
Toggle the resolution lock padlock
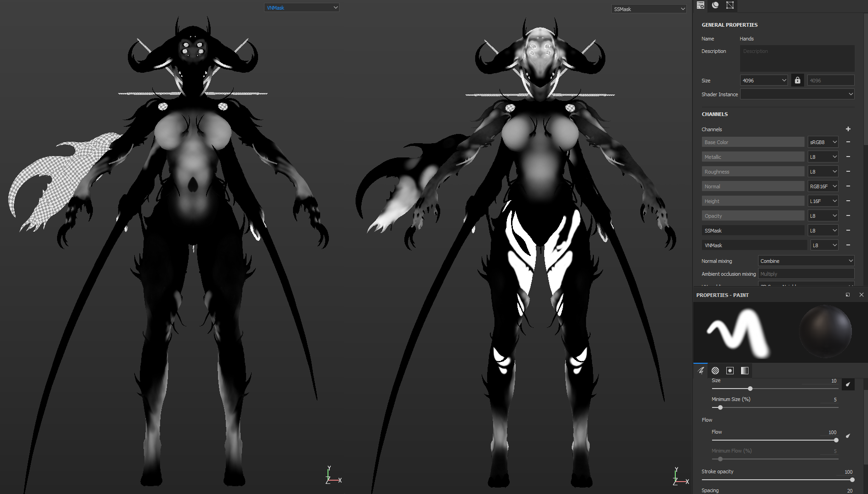tap(797, 80)
